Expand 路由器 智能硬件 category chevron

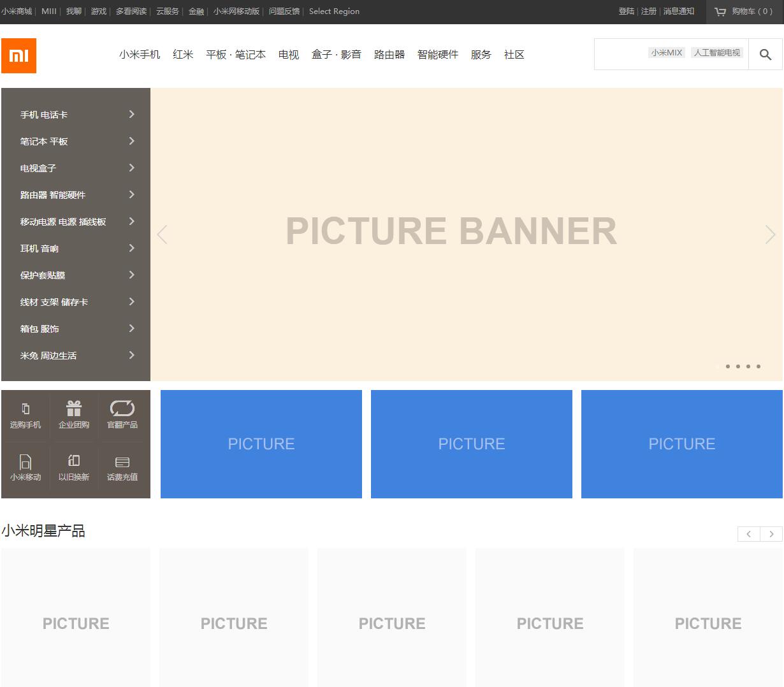click(132, 194)
